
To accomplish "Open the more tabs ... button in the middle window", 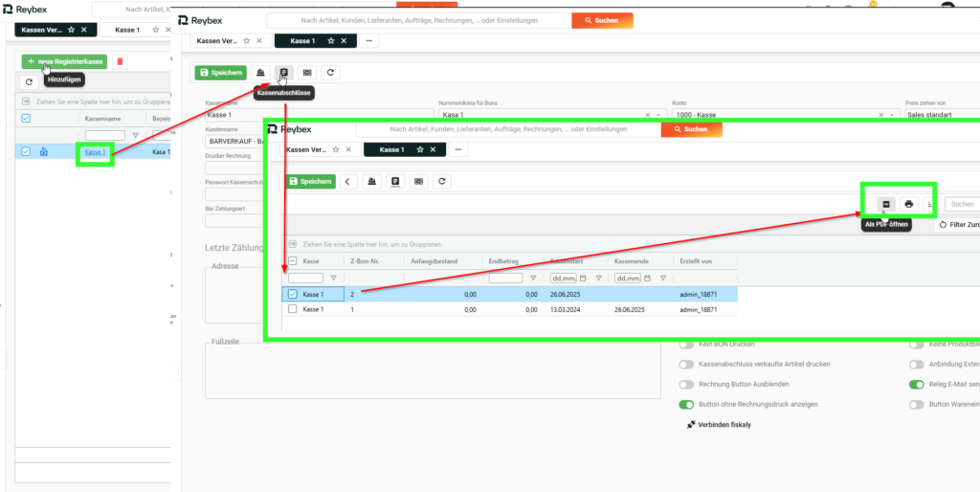I will point(368,40).
